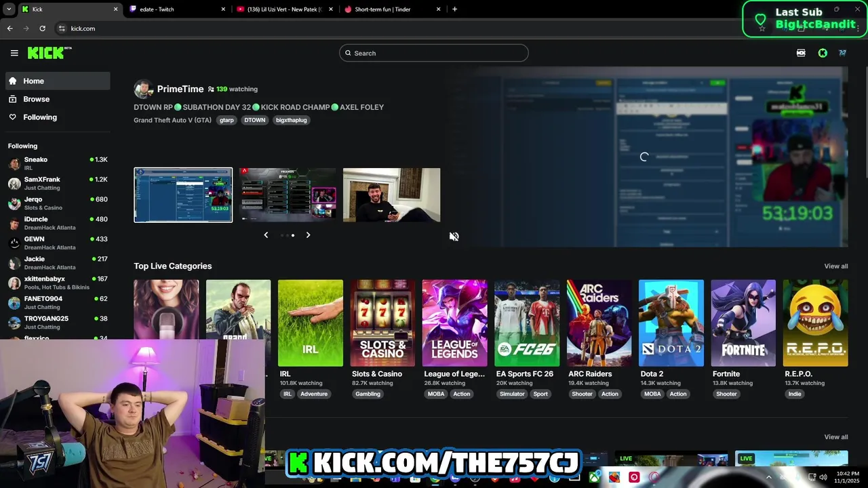Open the green K account icon
The width and height of the screenshot is (868, 488).
click(823, 53)
